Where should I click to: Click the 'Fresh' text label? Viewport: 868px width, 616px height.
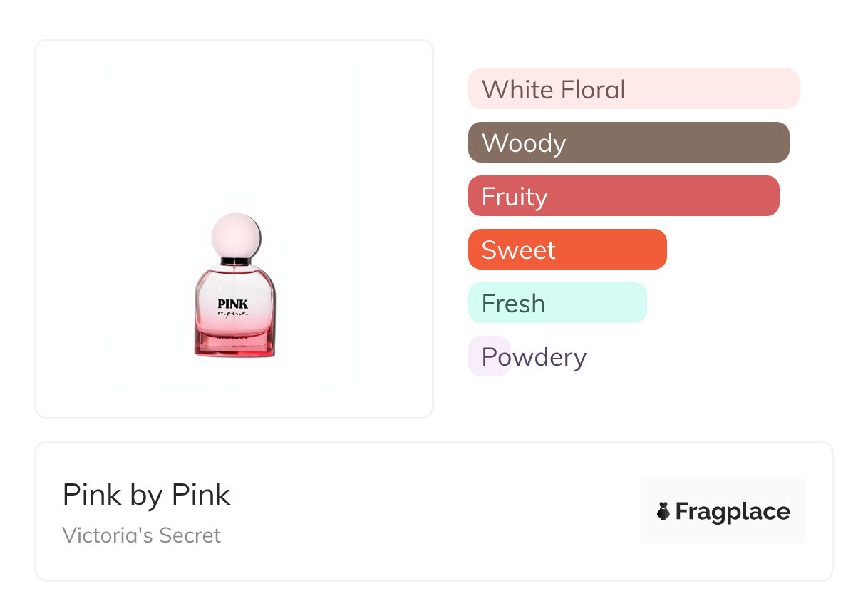(x=513, y=304)
